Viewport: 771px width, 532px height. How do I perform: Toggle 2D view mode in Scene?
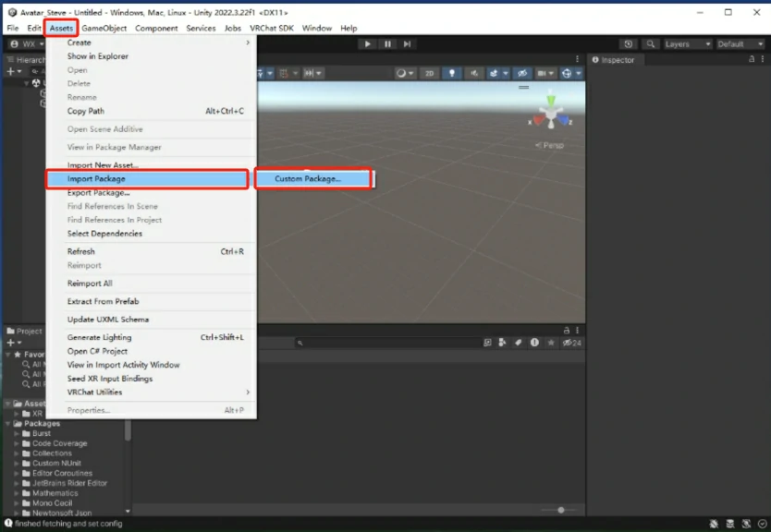(x=430, y=73)
